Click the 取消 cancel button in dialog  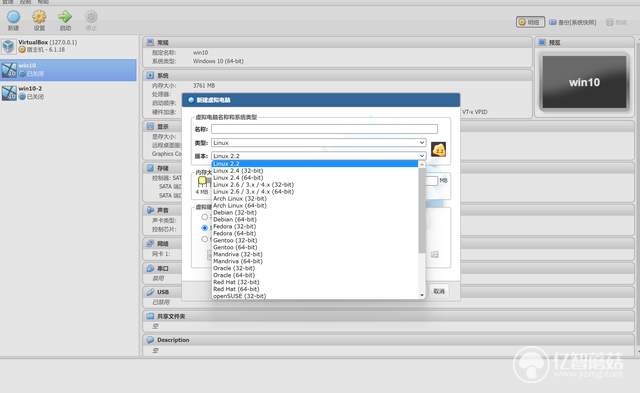(x=439, y=291)
